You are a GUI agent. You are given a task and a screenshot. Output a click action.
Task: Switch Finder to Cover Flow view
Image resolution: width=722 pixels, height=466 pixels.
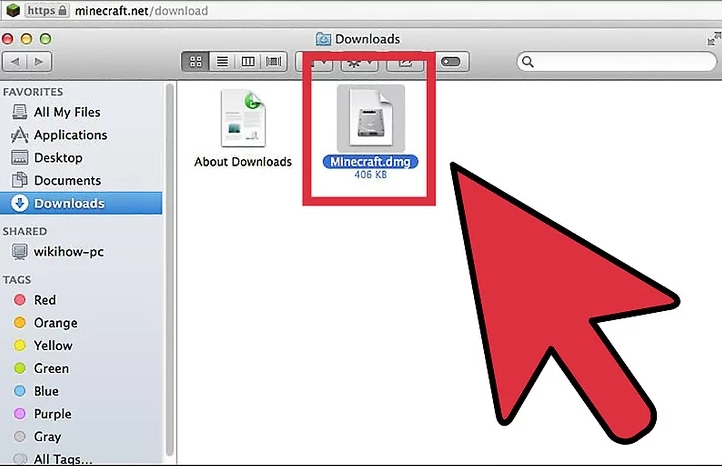[273, 62]
